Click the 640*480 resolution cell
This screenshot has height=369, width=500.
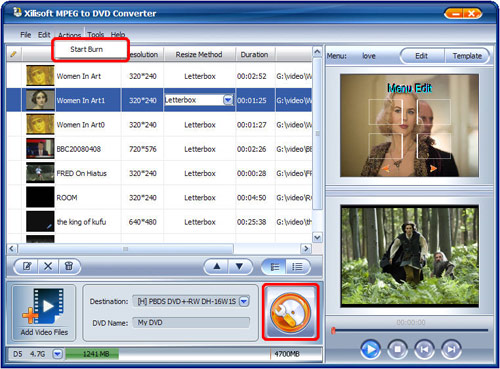point(143,222)
